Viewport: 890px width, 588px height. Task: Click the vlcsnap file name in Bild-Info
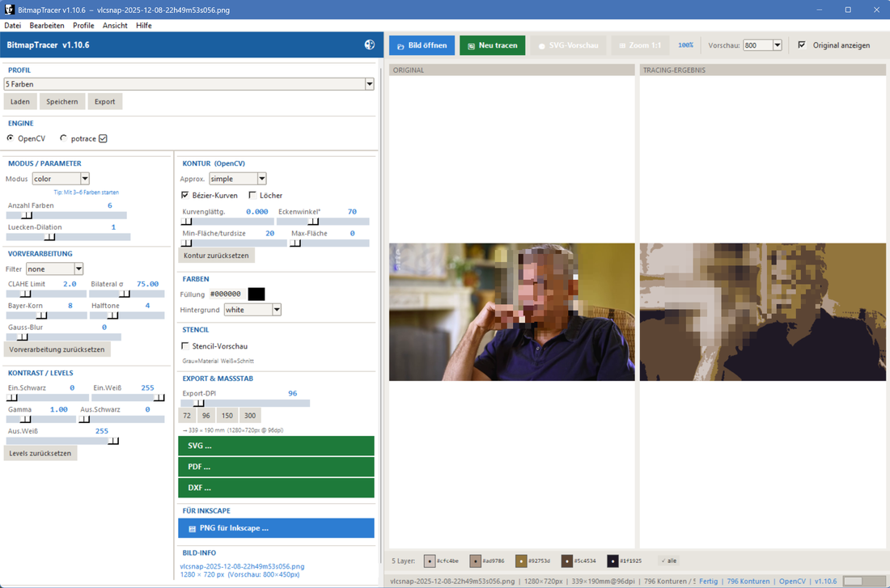[x=242, y=566]
